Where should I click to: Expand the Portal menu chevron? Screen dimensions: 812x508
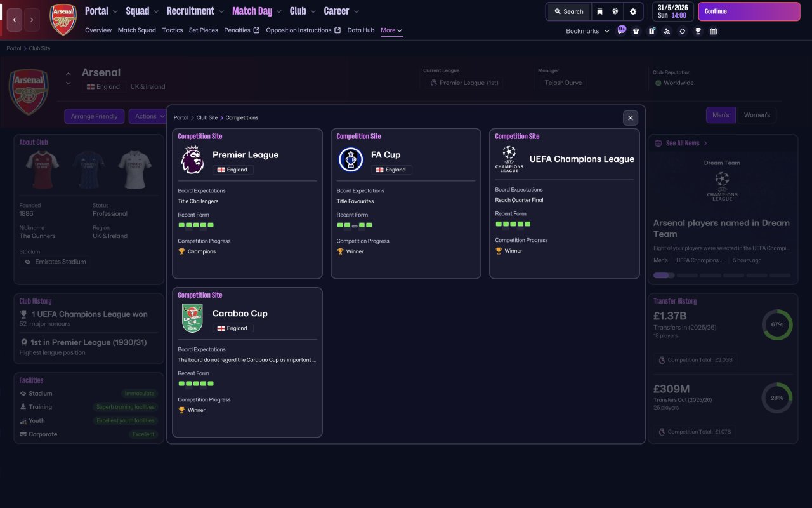pos(115,11)
